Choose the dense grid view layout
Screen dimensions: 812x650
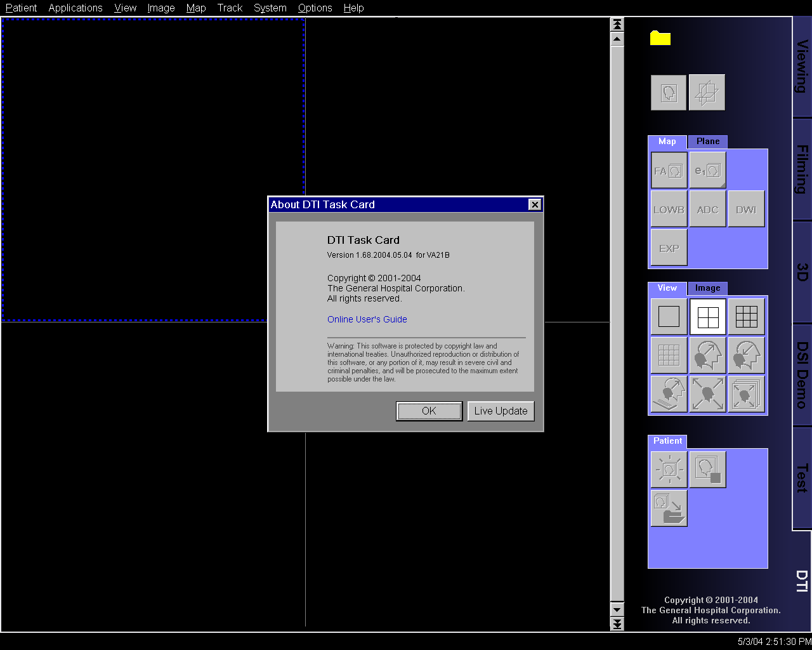pos(669,355)
